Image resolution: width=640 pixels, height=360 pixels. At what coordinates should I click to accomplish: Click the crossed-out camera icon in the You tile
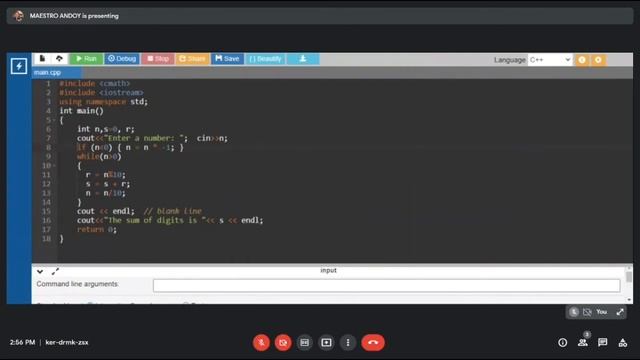(x=587, y=312)
